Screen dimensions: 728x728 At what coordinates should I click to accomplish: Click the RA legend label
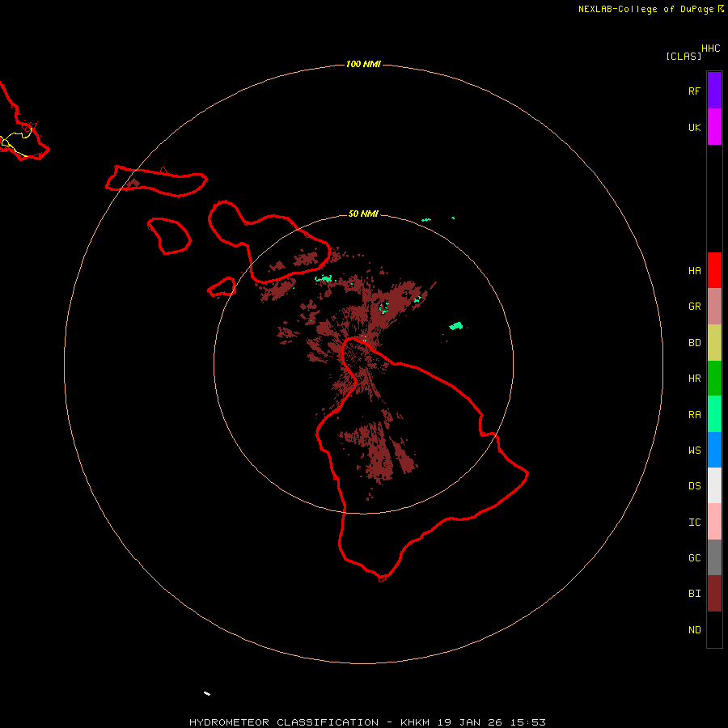point(694,415)
